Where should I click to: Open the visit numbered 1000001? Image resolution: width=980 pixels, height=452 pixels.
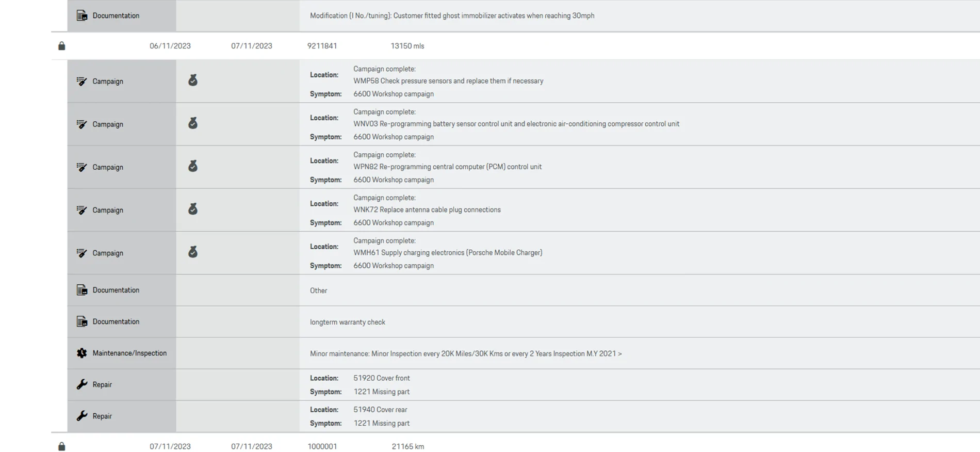tap(322, 446)
